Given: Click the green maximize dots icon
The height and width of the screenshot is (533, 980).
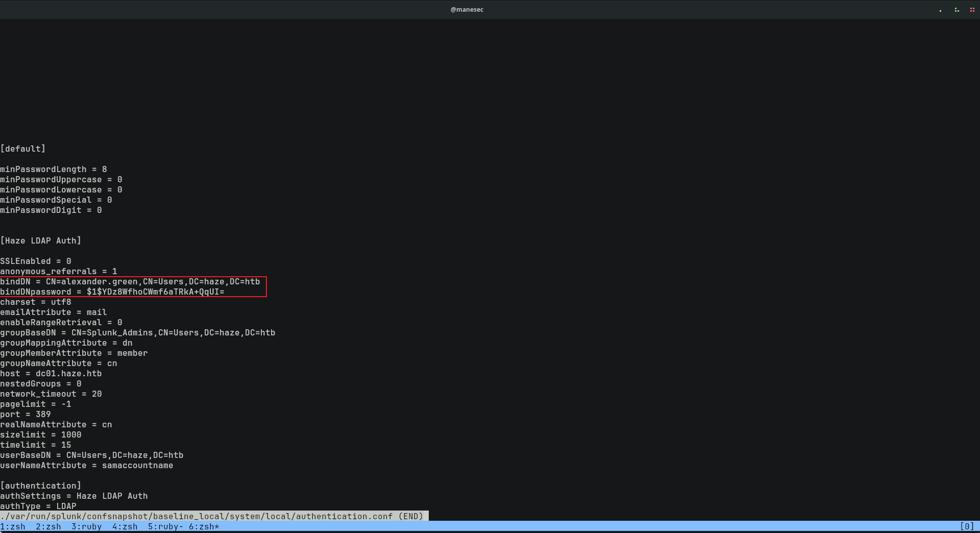Looking at the screenshot, I should [x=957, y=10].
